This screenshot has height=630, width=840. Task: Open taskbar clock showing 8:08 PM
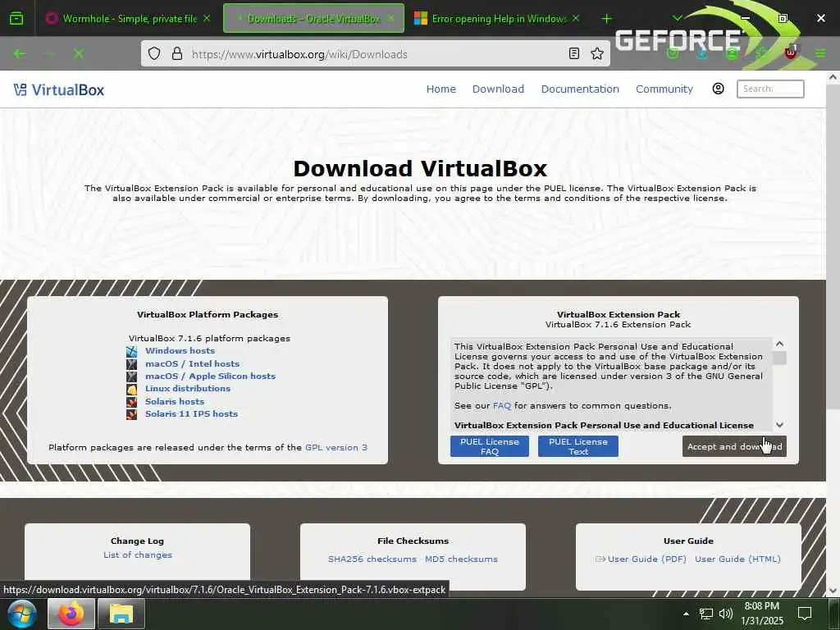(x=762, y=614)
